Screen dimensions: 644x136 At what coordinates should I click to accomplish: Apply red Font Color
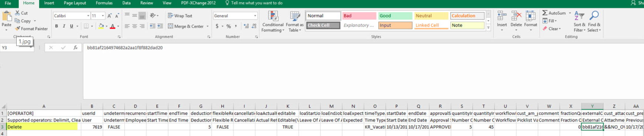pyautogui.click(x=113, y=26)
